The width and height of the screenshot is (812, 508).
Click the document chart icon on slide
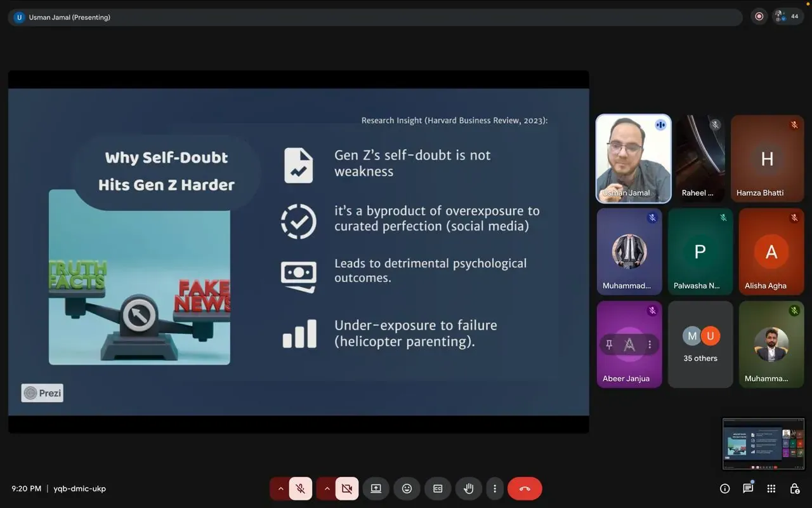click(298, 165)
